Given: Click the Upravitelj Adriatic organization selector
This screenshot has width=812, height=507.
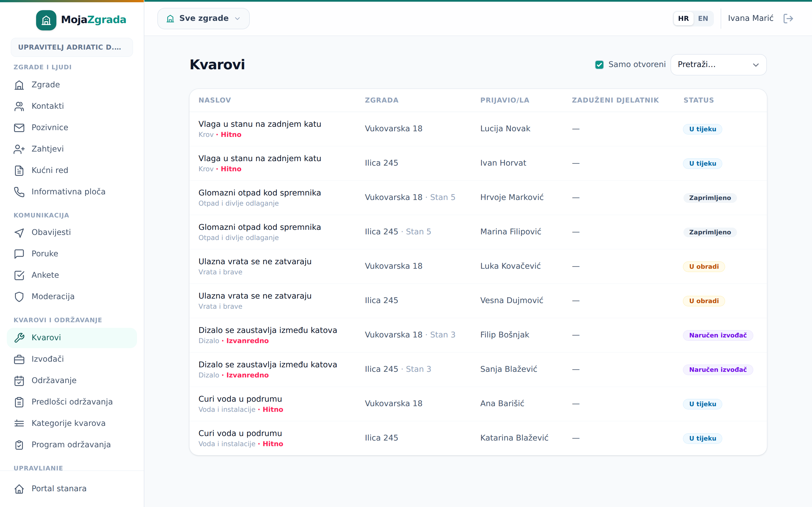Looking at the screenshot, I should click(72, 47).
